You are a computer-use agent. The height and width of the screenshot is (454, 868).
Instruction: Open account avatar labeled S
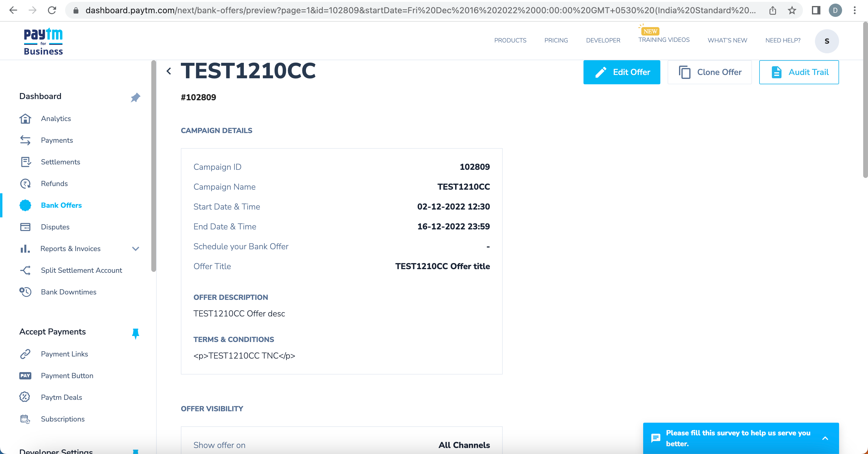click(x=826, y=41)
